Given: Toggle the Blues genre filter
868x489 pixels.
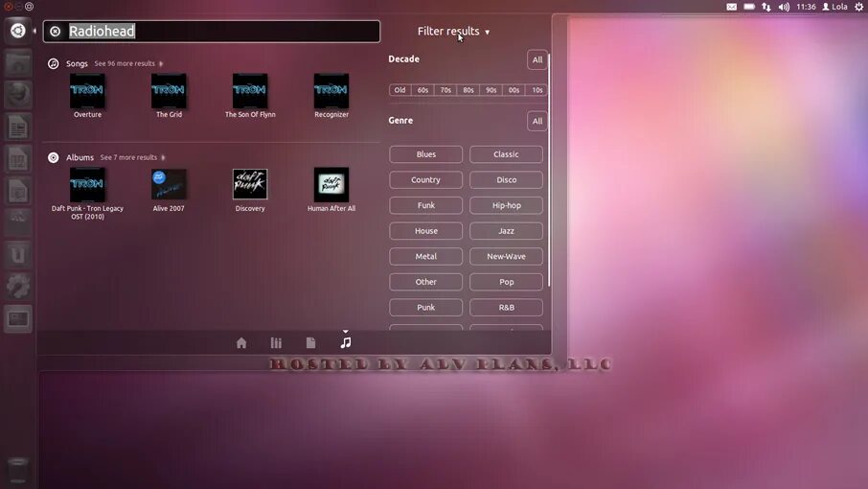Looking at the screenshot, I should tap(425, 154).
